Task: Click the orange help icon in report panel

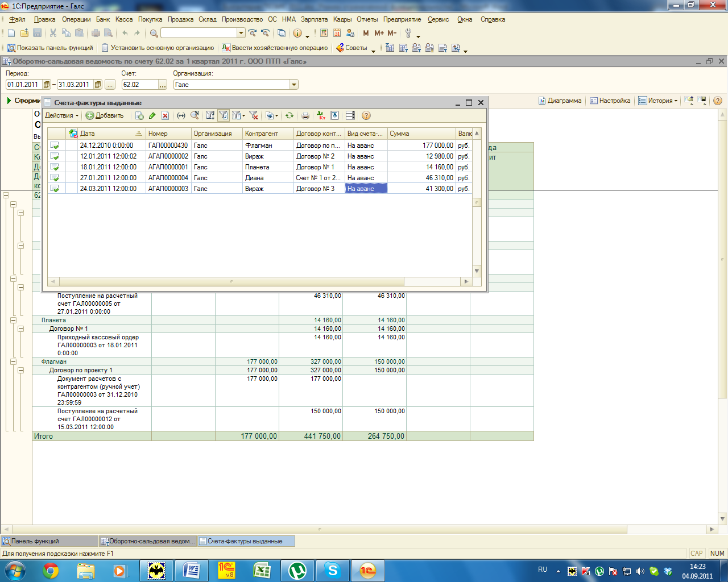Action: point(718,101)
